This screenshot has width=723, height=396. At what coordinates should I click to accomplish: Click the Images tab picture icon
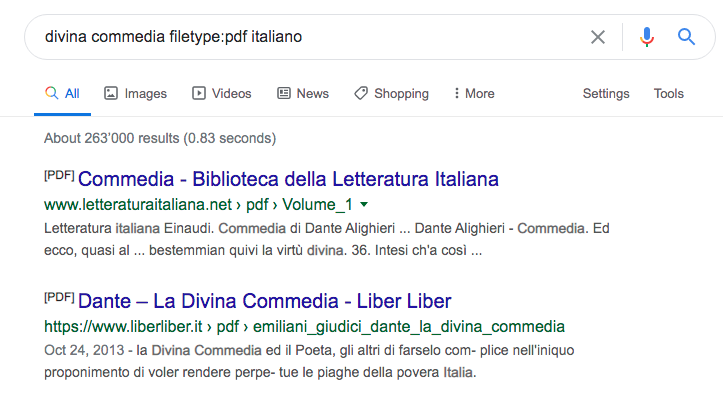click(111, 93)
